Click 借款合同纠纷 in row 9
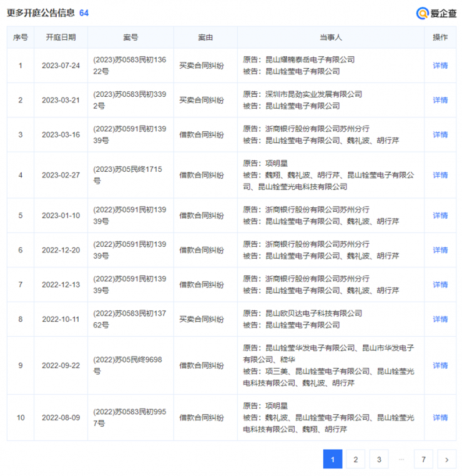 [x=202, y=365]
